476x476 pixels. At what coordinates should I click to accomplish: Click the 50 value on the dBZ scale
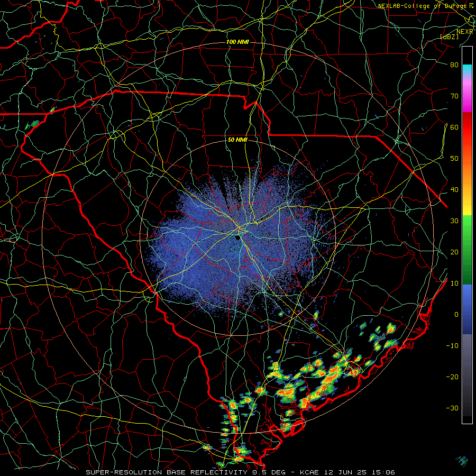coord(454,159)
